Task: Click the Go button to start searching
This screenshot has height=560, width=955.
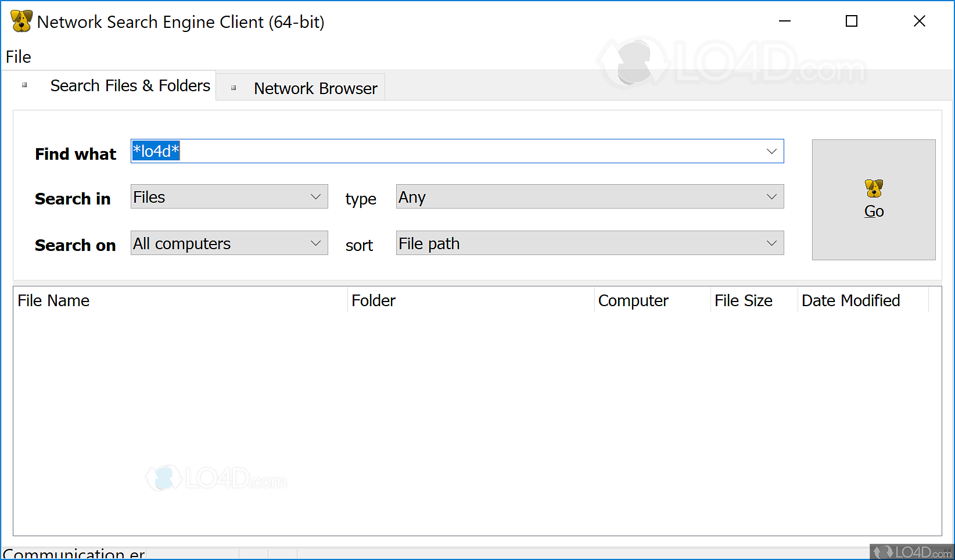Action: click(874, 200)
